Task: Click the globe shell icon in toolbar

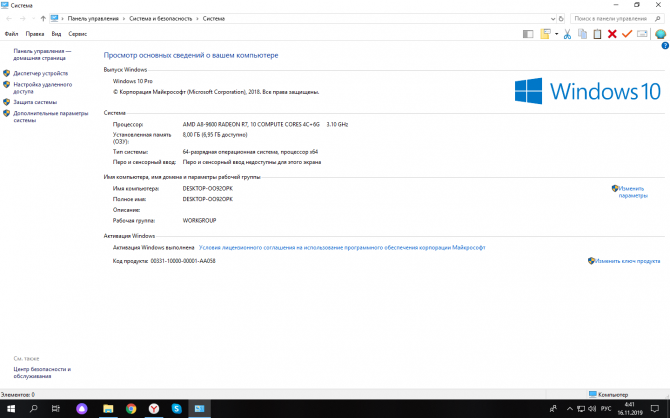Action: (x=660, y=34)
